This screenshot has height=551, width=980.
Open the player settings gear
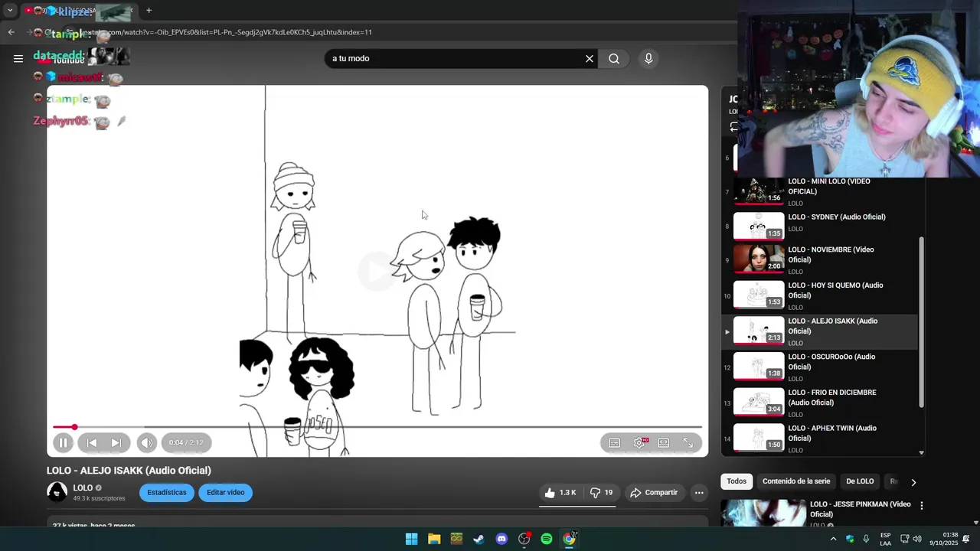(x=640, y=442)
